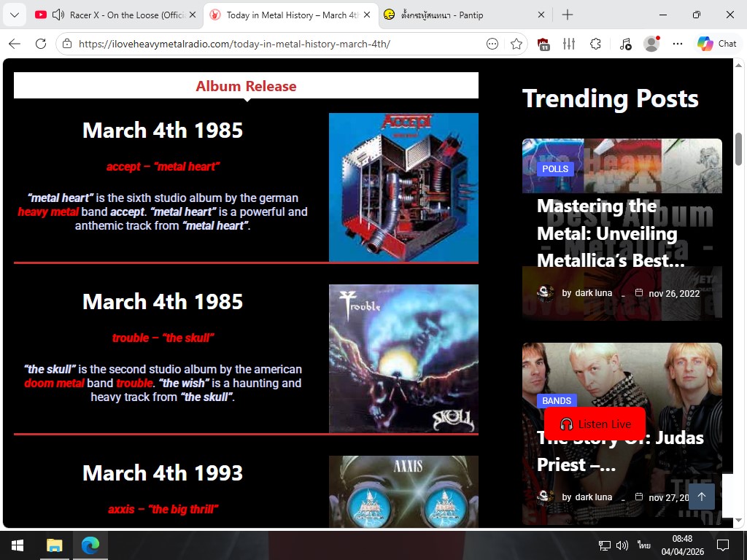This screenshot has width=747, height=560.
Task: Close the Pantip tab
Action: 541,15
